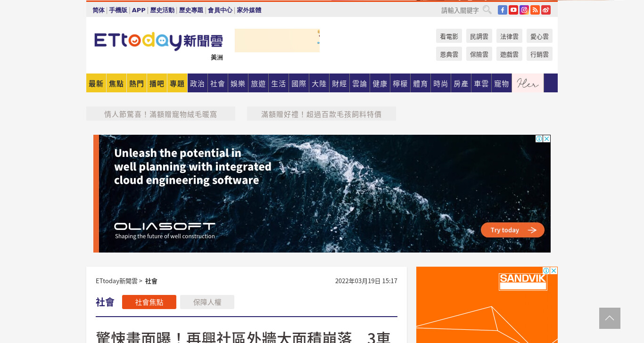
Task: Open 房產 news section
Action: [461, 83]
